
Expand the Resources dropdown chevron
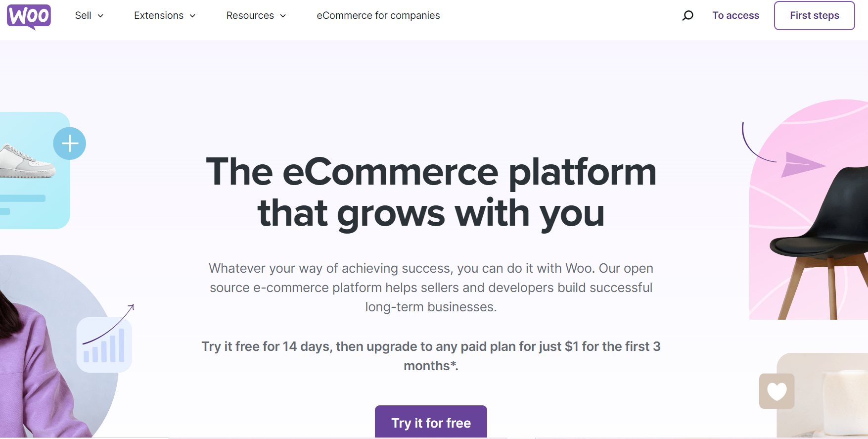point(283,16)
